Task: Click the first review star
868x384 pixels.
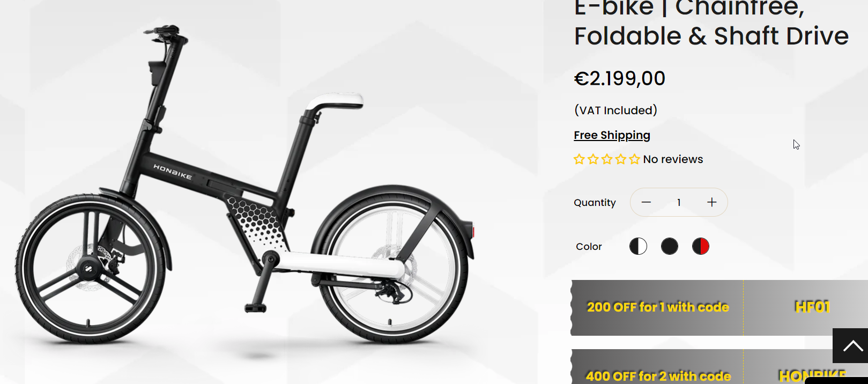Action: tap(579, 159)
